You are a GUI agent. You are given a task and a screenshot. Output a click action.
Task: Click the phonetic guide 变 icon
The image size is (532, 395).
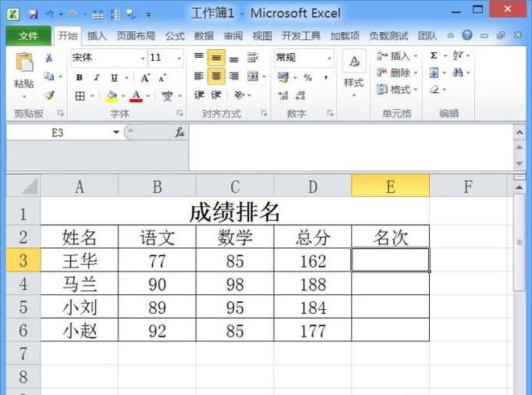pos(167,96)
